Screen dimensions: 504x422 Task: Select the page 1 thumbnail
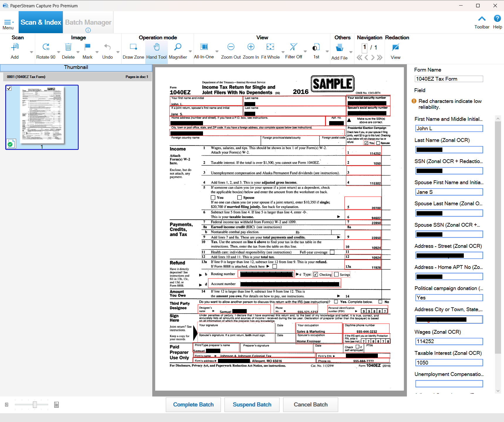(x=42, y=117)
